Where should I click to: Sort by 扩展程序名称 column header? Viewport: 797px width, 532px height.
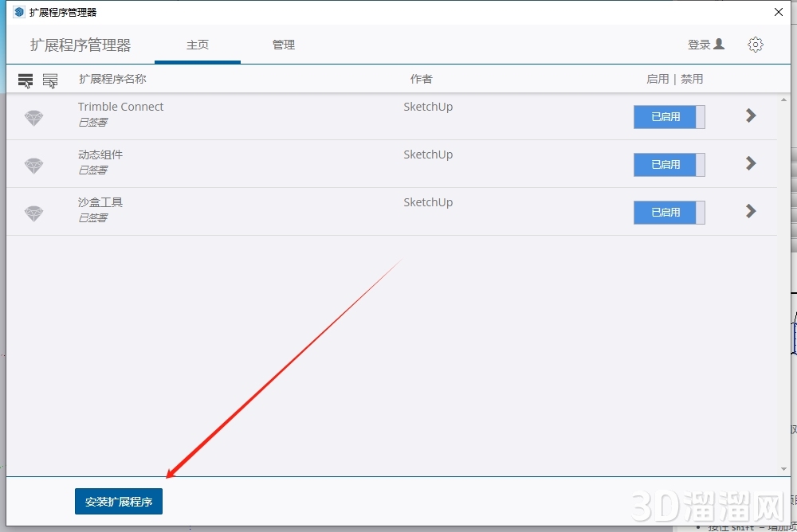click(112, 79)
